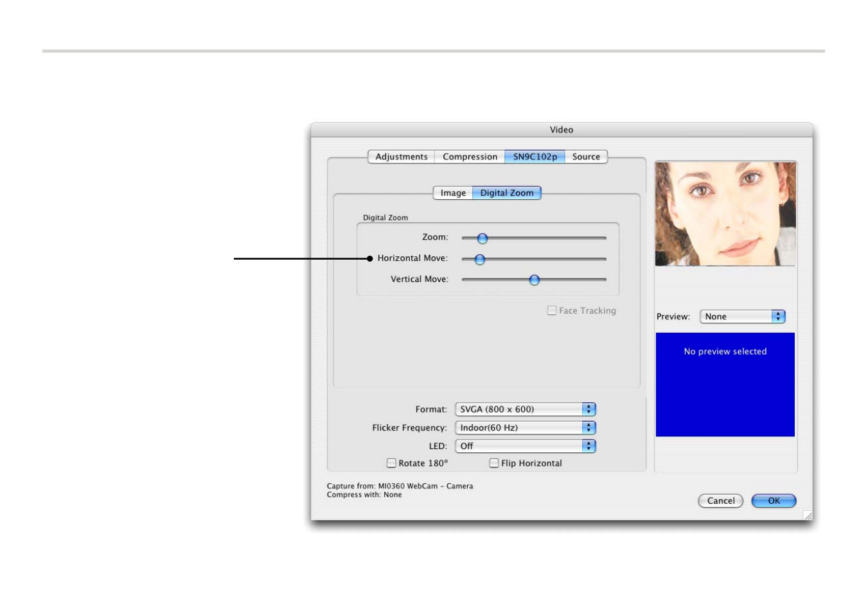This screenshot has height=613, width=868.
Task: Open the Source tab
Action: [586, 157]
